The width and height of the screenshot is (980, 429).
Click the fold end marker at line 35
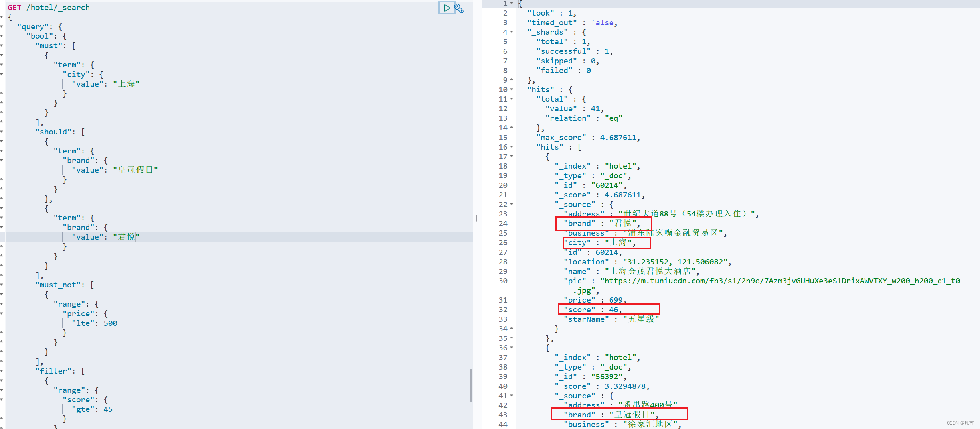tap(512, 338)
